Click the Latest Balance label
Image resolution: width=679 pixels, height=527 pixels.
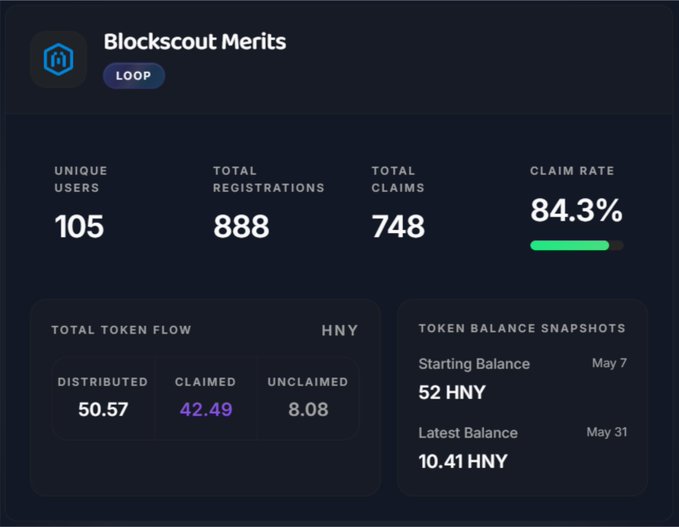[x=468, y=433]
